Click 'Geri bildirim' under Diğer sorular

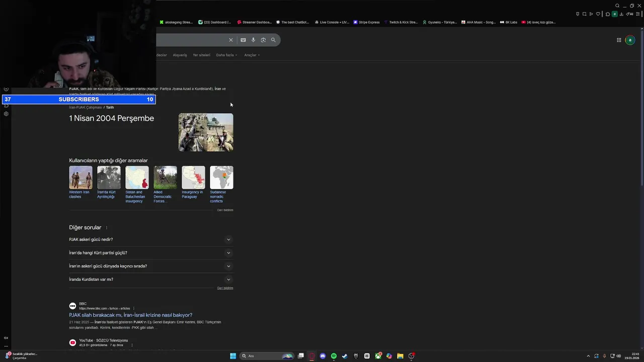[x=225, y=288]
